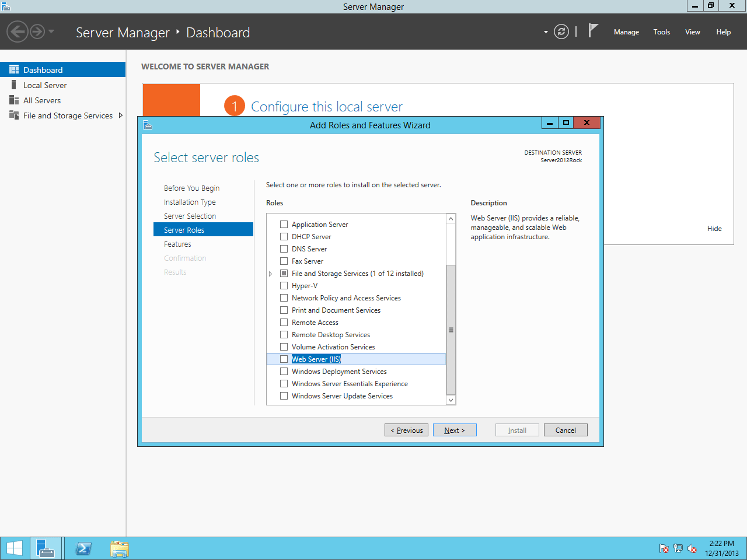Click Server Manager taskbar icon
The height and width of the screenshot is (560, 747).
[x=46, y=548]
